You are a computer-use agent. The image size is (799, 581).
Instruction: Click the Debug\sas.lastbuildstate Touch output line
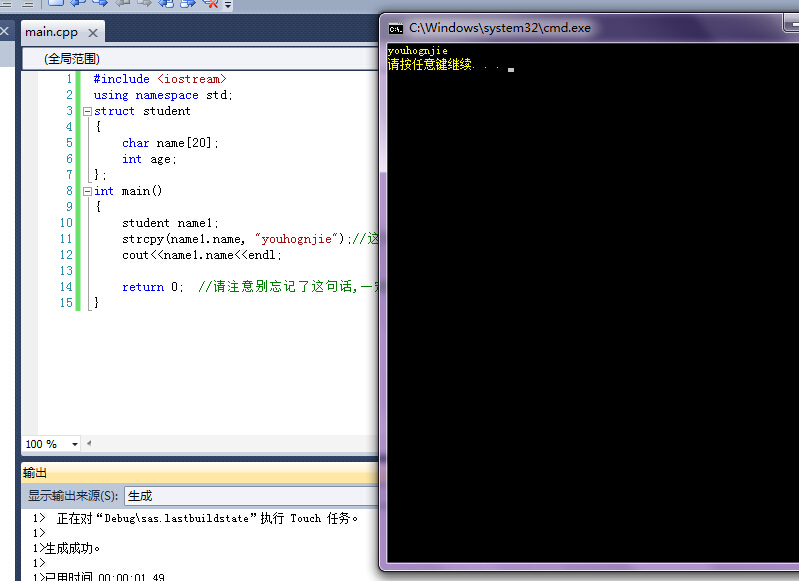pos(196,518)
